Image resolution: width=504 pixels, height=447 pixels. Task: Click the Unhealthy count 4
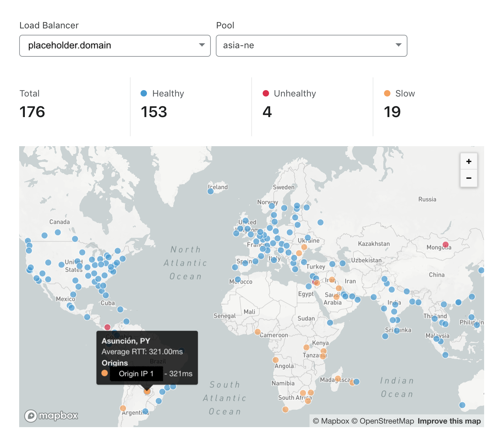pyautogui.click(x=267, y=112)
